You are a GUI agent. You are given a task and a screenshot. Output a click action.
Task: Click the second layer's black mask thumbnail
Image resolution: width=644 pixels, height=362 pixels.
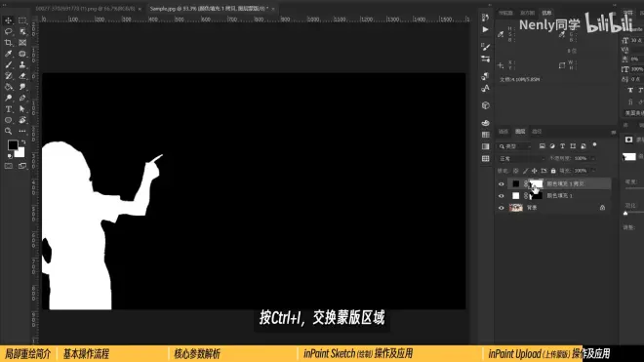tap(537, 196)
